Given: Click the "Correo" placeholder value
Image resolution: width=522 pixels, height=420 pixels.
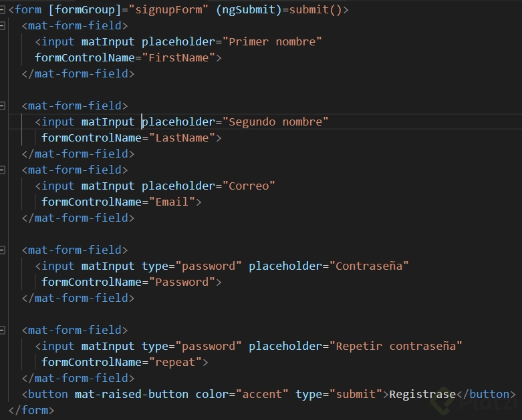Looking at the screenshot, I should tap(251, 186).
